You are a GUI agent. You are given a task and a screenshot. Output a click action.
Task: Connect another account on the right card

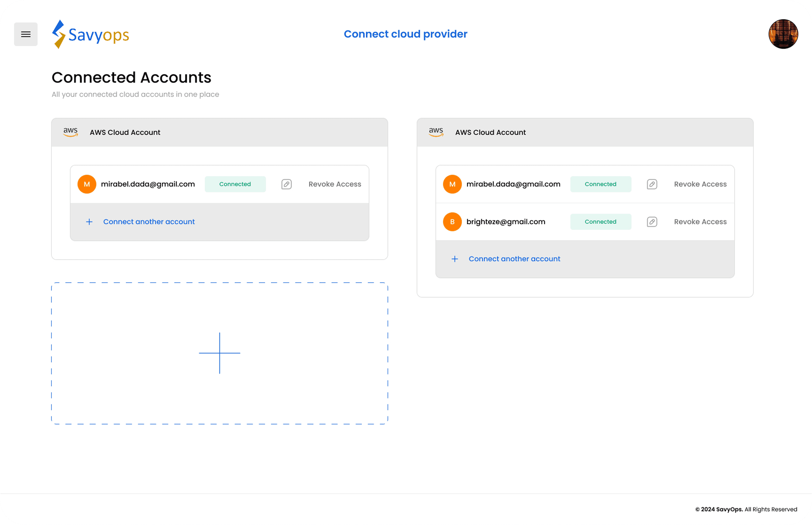(x=514, y=259)
